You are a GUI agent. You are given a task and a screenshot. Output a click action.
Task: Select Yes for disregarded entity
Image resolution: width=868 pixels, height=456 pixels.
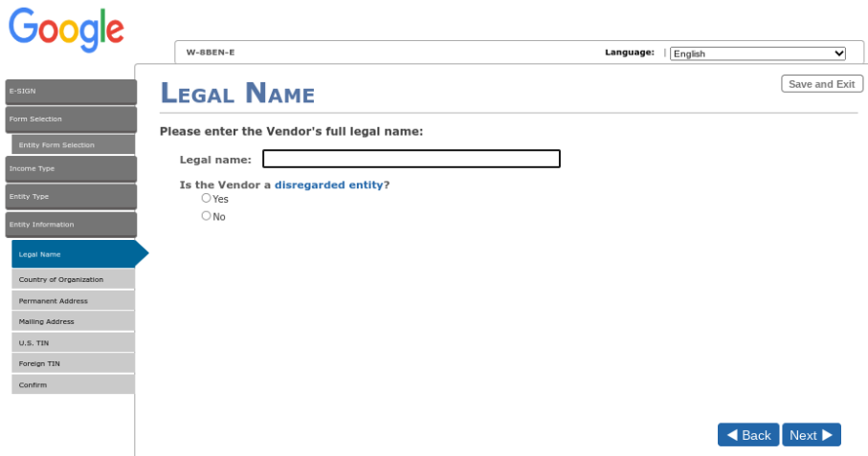point(206,198)
